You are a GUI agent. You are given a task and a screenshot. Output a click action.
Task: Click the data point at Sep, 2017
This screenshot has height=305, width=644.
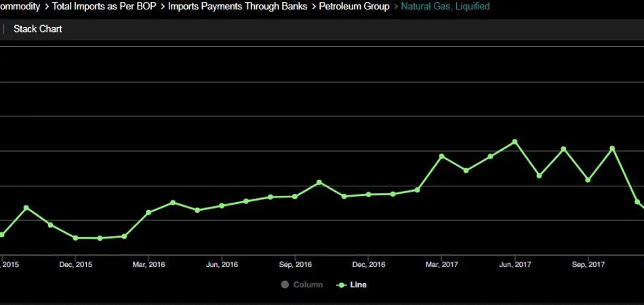(588, 180)
